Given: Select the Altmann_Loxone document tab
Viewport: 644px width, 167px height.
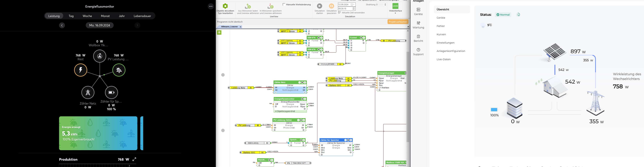Looking at the screenshot, I should pos(229,27).
